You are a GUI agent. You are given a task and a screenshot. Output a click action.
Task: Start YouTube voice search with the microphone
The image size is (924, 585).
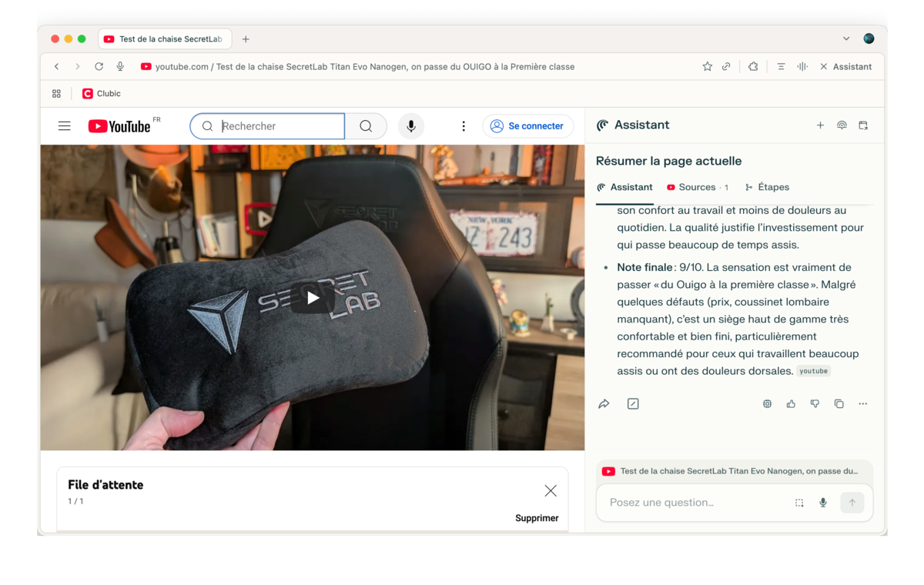411,126
